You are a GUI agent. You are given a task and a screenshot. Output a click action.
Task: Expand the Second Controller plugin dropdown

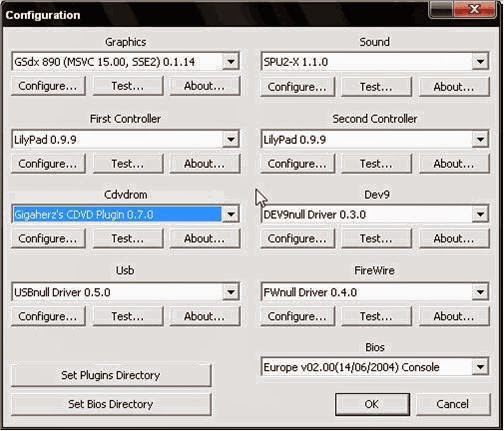click(x=480, y=139)
